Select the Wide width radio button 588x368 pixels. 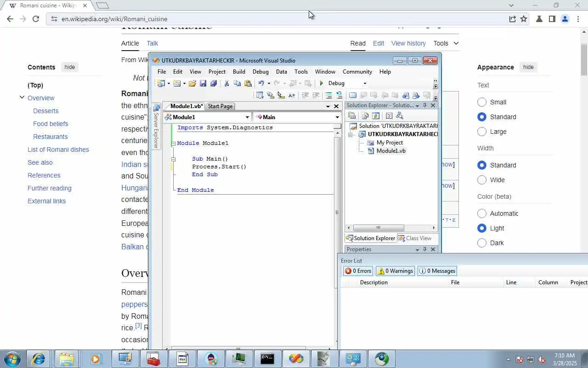click(x=482, y=180)
